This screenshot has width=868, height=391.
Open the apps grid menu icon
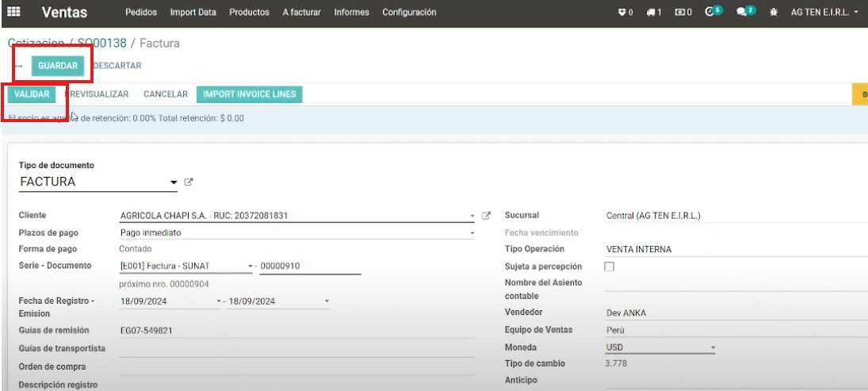[13, 13]
